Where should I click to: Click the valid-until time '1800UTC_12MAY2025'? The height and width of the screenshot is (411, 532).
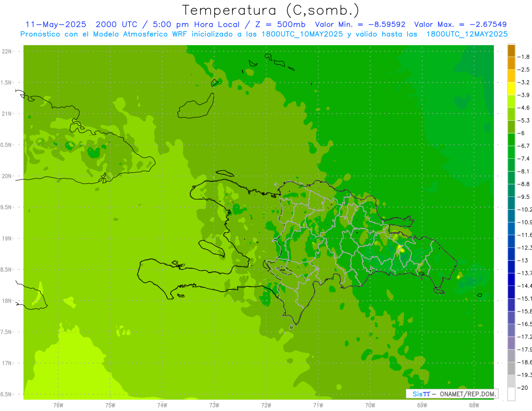tap(467, 34)
